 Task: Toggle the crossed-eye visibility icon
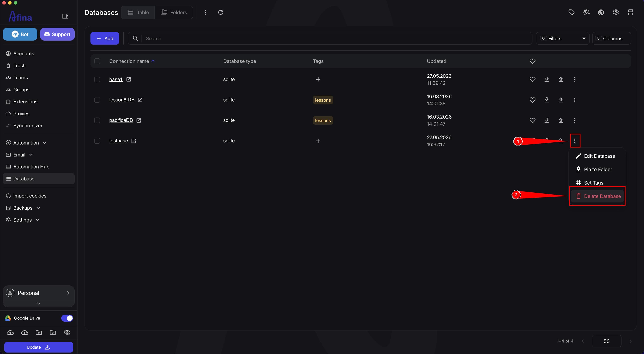click(x=67, y=333)
